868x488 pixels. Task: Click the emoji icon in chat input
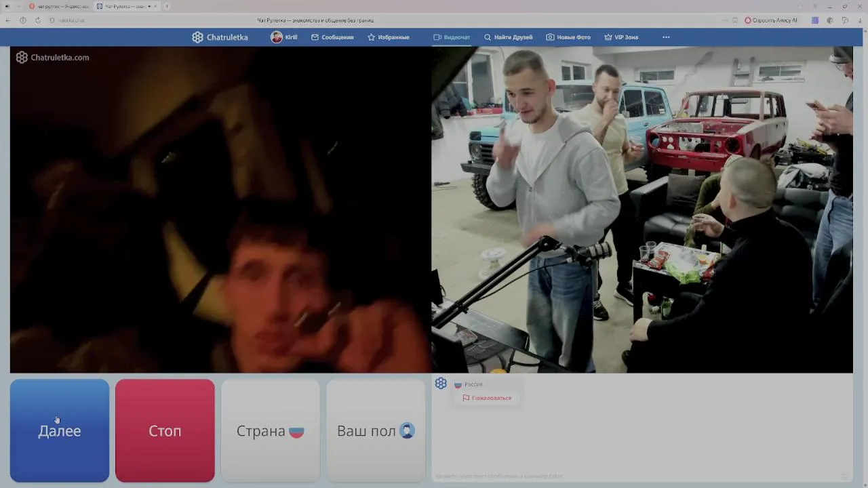[x=844, y=476]
